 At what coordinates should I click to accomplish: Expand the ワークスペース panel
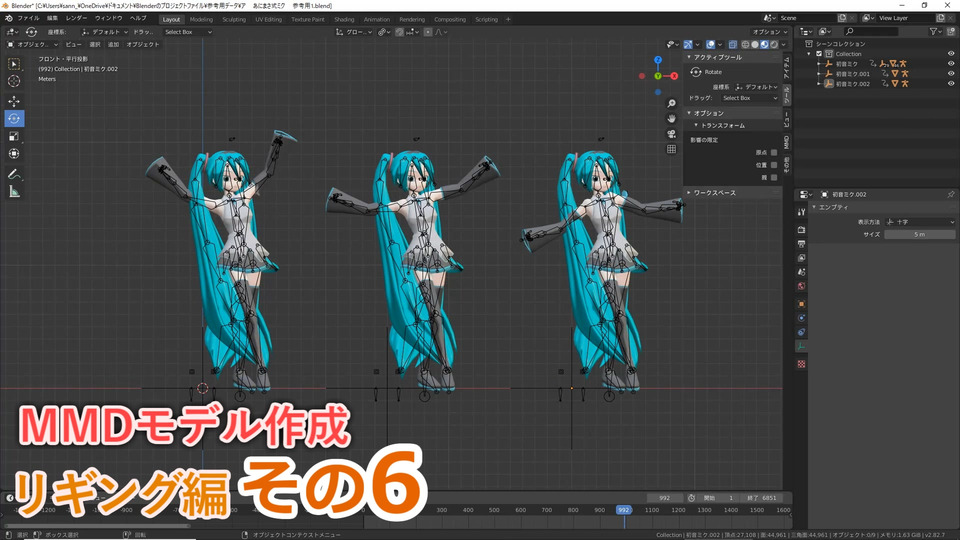coord(714,192)
